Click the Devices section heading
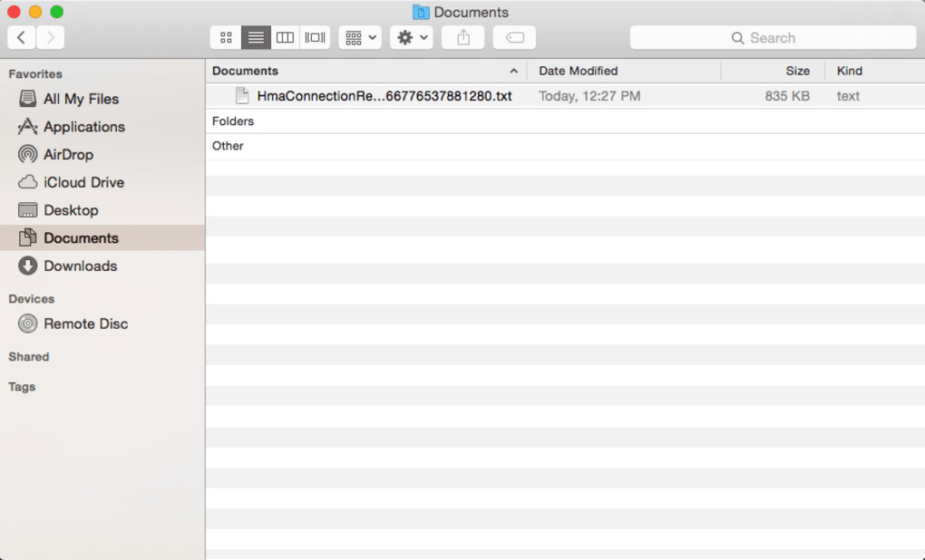The height and width of the screenshot is (560, 925). (x=31, y=299)
